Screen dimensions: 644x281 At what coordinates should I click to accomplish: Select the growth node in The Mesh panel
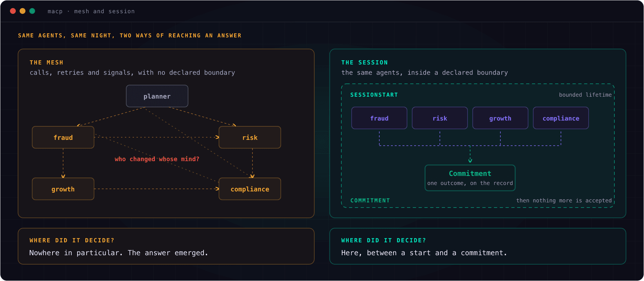click(63, 189)
